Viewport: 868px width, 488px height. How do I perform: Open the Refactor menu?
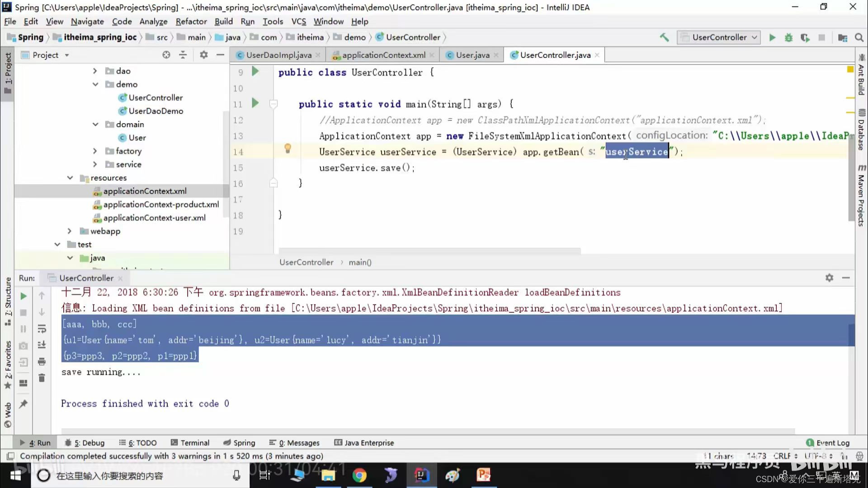[191, 21]
